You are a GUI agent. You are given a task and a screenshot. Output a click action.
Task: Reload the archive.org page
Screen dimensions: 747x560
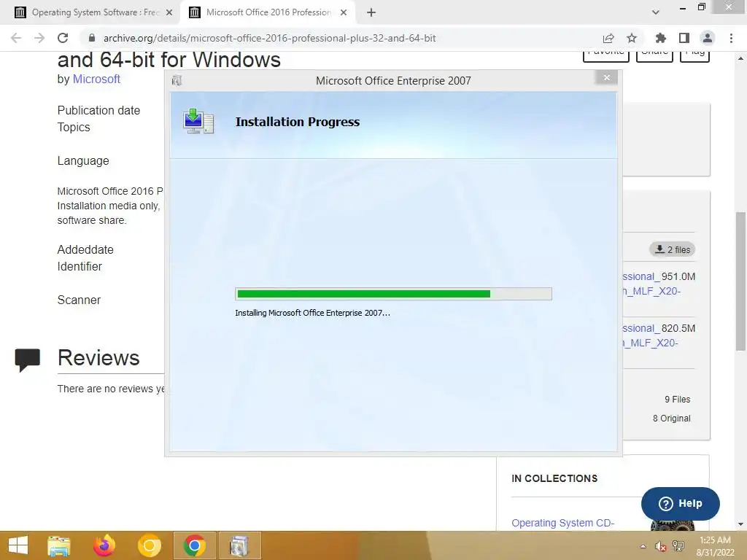pyautogui.click(x=63, y=38)
